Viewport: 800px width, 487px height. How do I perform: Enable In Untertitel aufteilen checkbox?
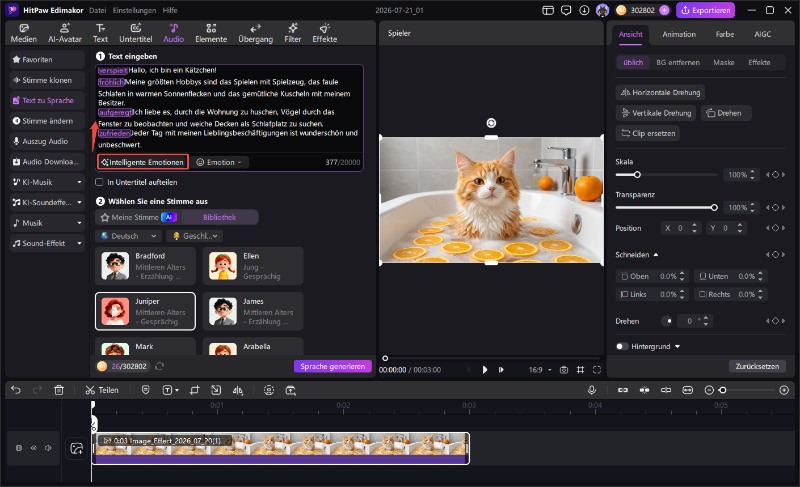(x=99, y=182)
